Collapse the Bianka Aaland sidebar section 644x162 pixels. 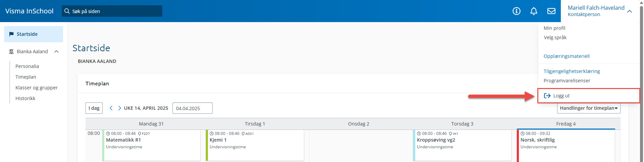[x=56, y=52]
